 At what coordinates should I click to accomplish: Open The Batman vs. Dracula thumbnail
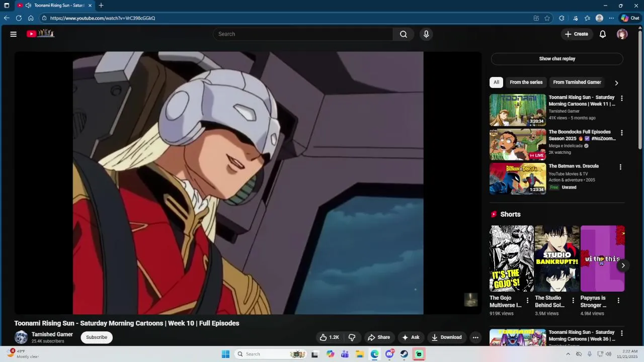[518, 178]
